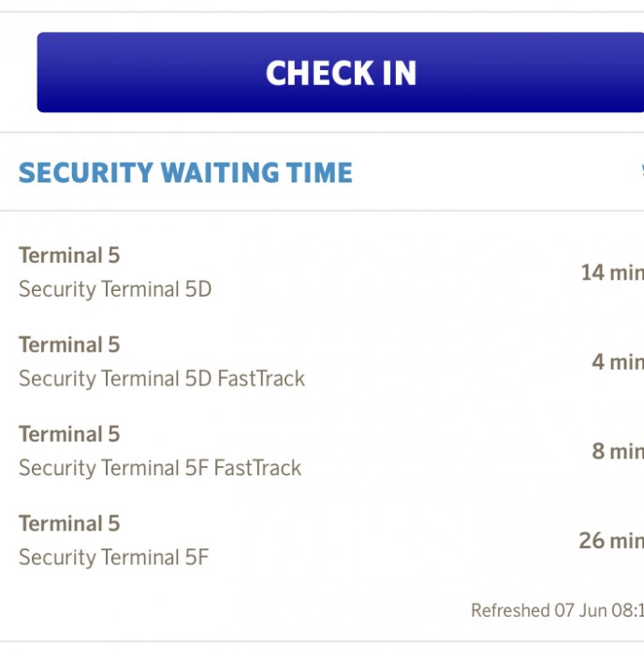Open the Security Terminal 5F entry
The width and height of the screenshot is (644, 655).
pos(113,558)
